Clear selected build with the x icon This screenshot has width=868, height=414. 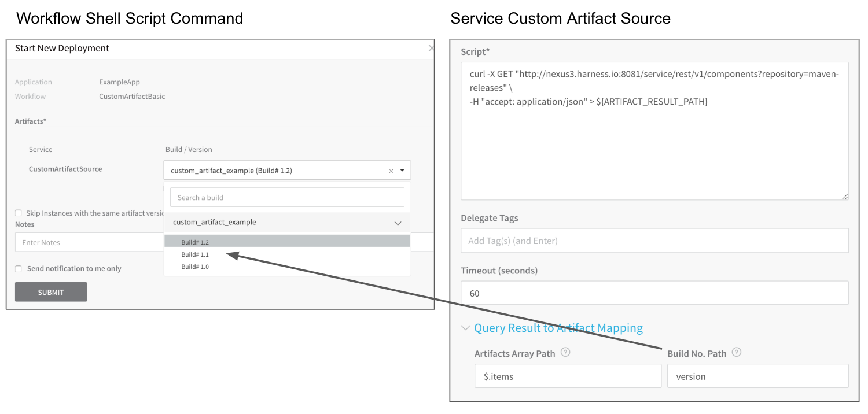click(391, 171)
